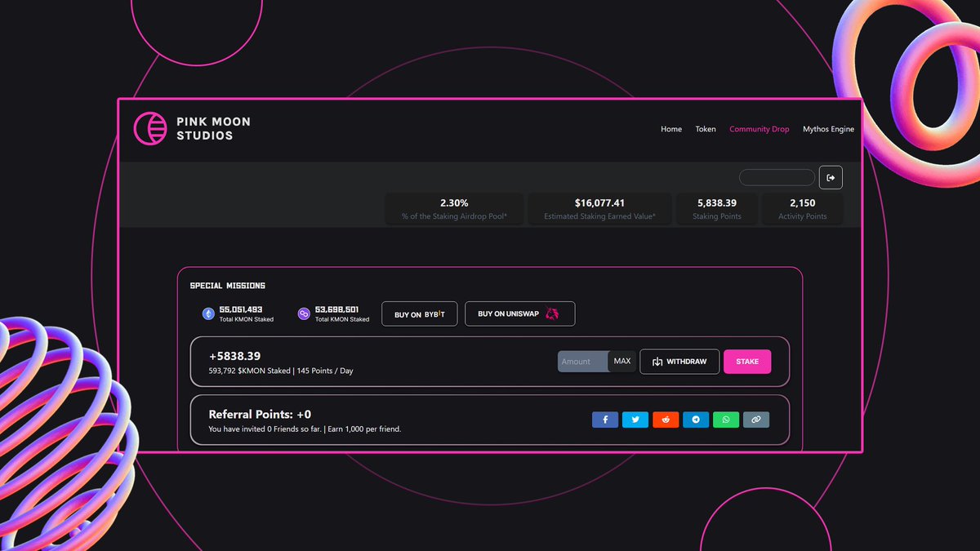
Task: Open the Home navigation item
Action: (671, 129)
